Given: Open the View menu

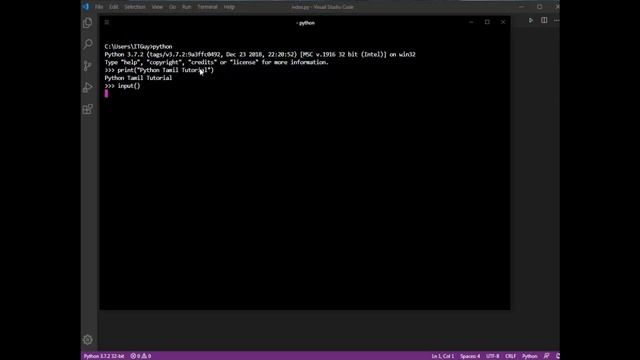Looking at the screenshot, I should 157,7.
